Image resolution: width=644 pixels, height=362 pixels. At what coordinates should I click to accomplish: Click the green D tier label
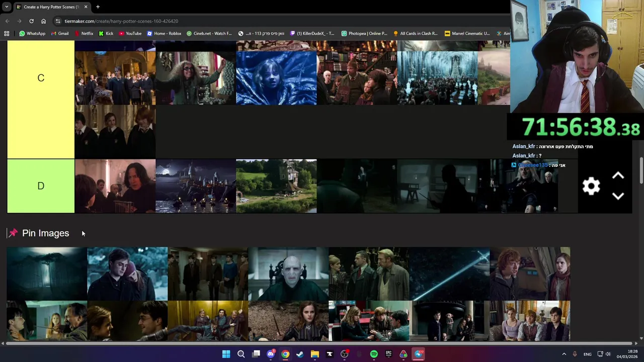pos(41,186)
